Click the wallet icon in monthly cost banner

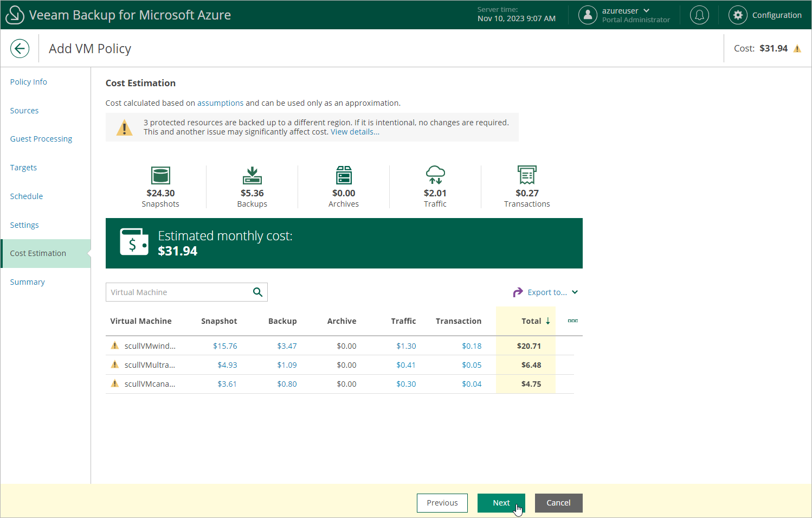134,242
